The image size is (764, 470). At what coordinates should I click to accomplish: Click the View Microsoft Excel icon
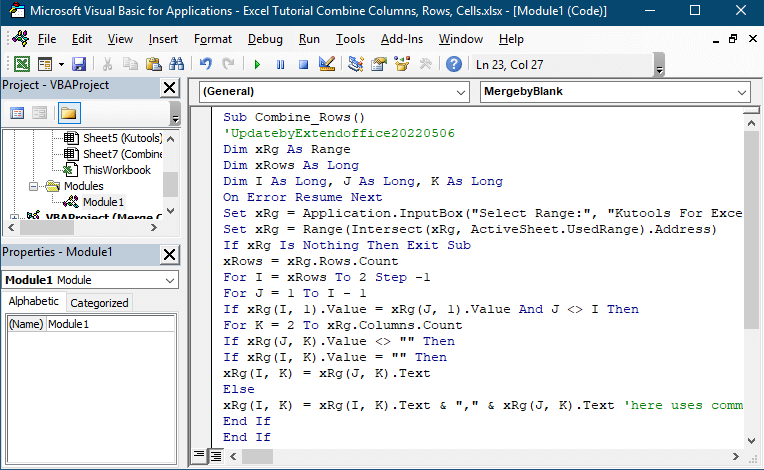pyautogui.click(x=20, y=64)
